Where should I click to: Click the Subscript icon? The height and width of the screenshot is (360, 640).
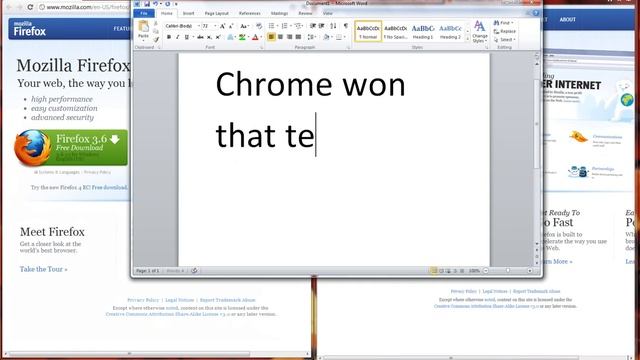click(209, 37)
